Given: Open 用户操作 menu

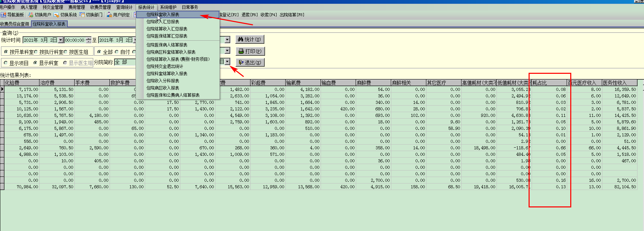Looking at the screenshot, I should [8, 7].
